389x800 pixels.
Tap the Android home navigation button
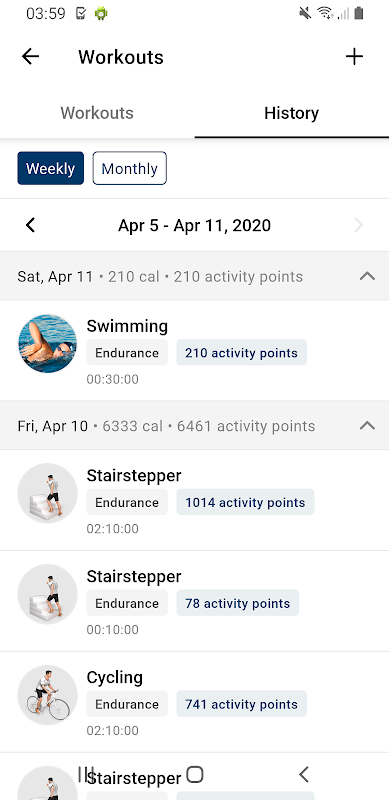[x=194, y=774]
